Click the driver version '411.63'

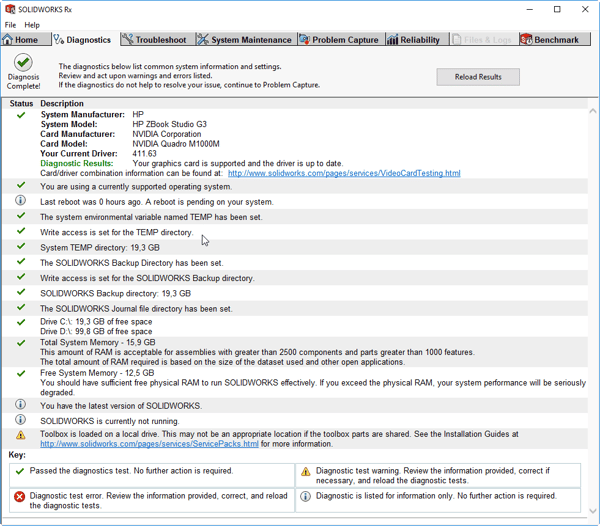pyautogui.click(x=144, y=154)
